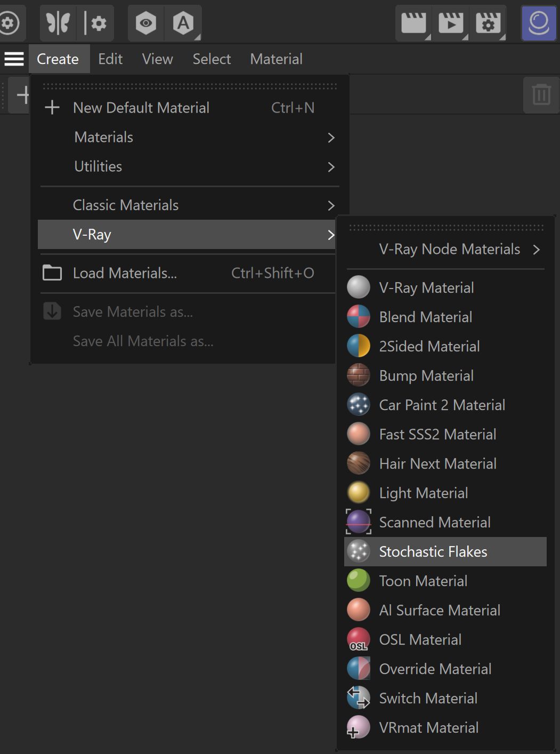This screenshot has height=754, width=560.
Task: Open the Edit menu
Action: pyautogui.click(x=110, y=59)
